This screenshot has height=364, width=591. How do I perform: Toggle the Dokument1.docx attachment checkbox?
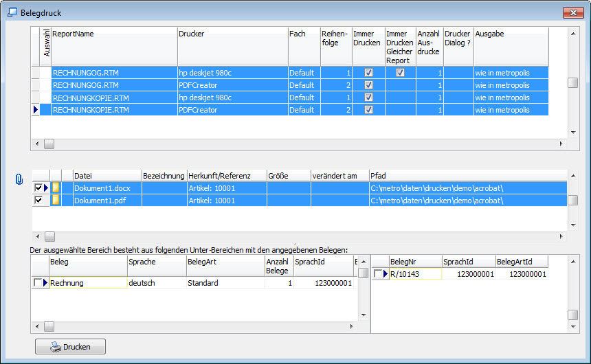click(x=38, y=187)
